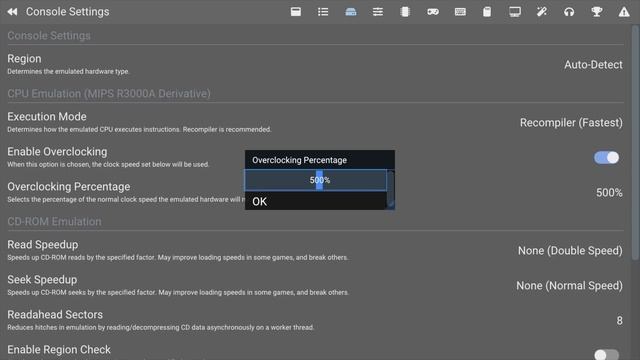Open Display settings monitor icon
The width and height of the screenshot is (640, 360).
(515, 12)
